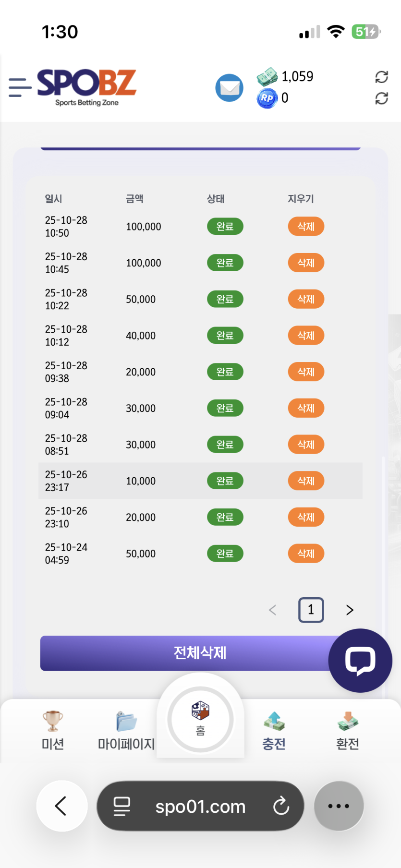Open the 마이페이지 tab
Viewport: 401px width, 868px height.
126,730
